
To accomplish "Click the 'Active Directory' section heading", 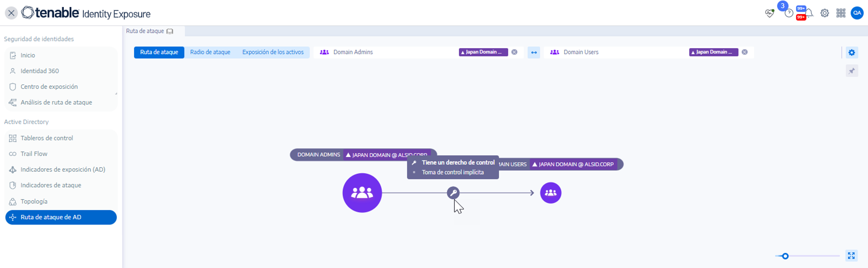I will point(26,122).
